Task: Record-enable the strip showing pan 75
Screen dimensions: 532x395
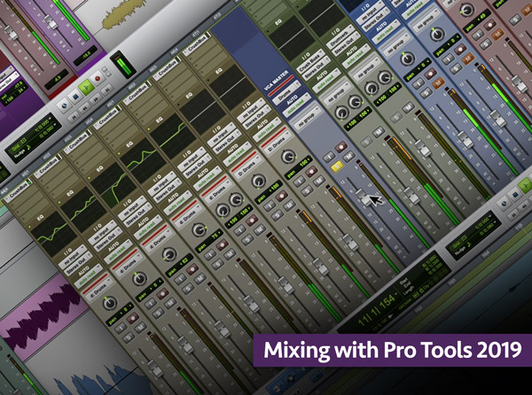Action: [x=223, y=244]
